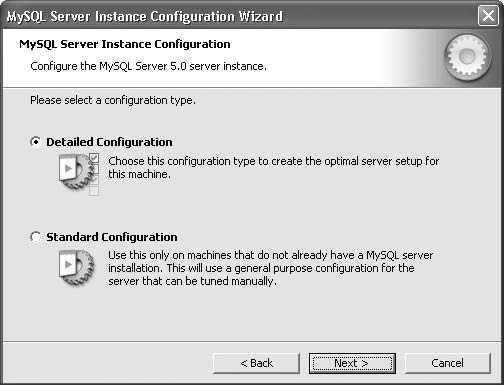Click the 'Detailed Configuration' bold label
This screenshot has width=504, height=385.
[109, 142]
